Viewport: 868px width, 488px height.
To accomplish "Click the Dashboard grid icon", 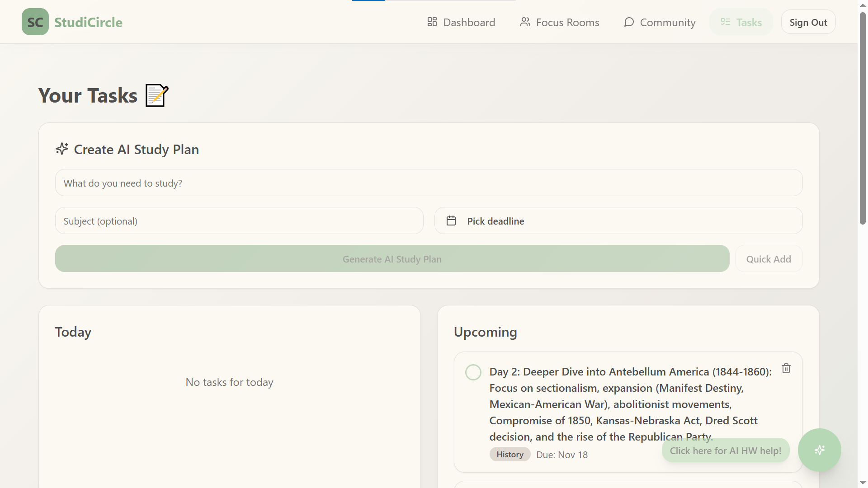I will 432,22.
